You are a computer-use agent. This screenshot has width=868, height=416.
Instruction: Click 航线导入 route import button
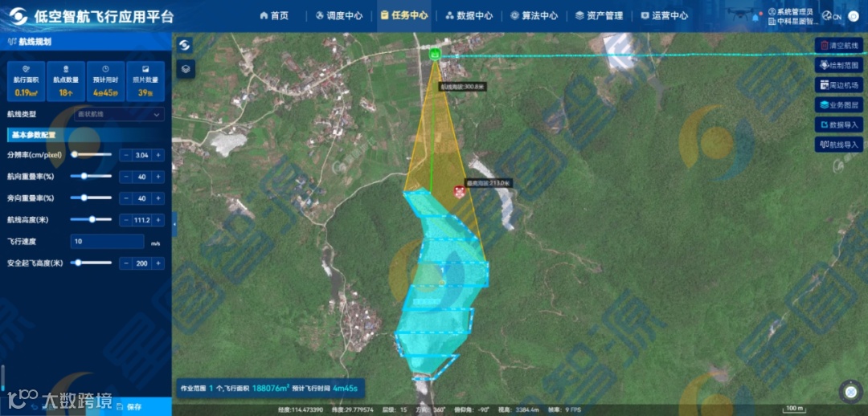click(x=839, y=145)
